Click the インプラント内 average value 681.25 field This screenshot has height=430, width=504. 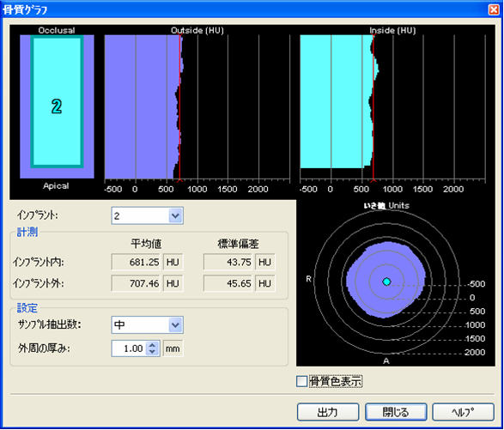136,263
